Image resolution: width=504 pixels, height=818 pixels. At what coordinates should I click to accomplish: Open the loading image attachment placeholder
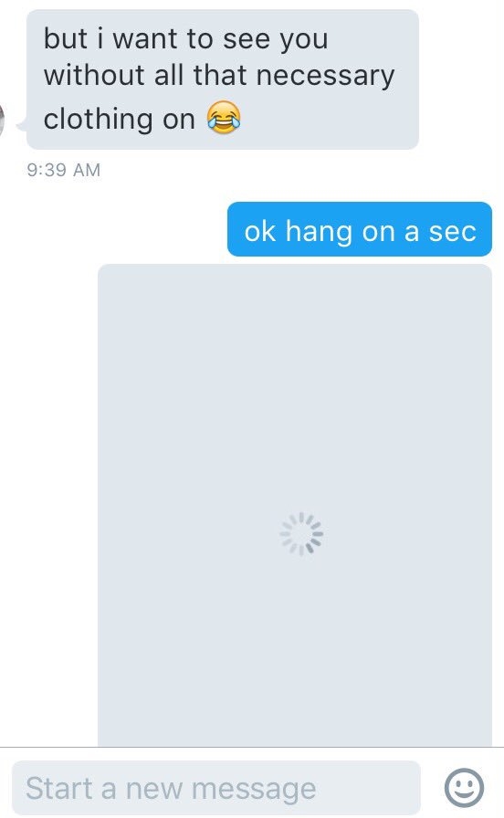(295, 505)
